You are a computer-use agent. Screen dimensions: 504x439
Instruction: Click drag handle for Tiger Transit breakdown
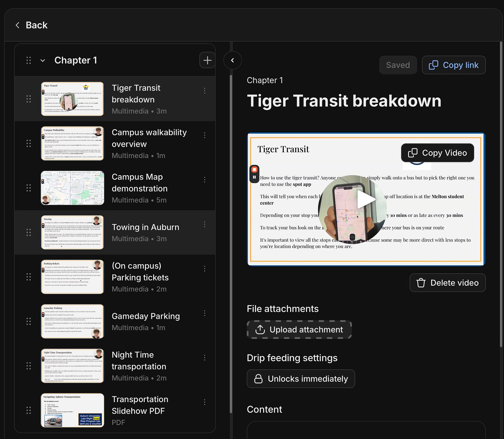pyautogui.click(x=29, y=99)
